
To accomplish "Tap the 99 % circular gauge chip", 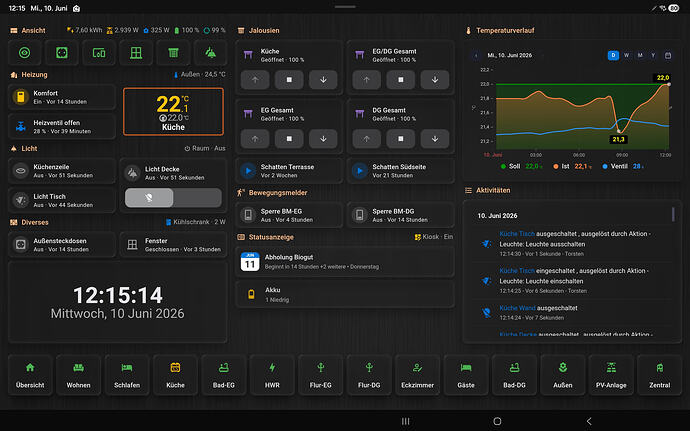I will pyautogui.click(x=214, y=30).
